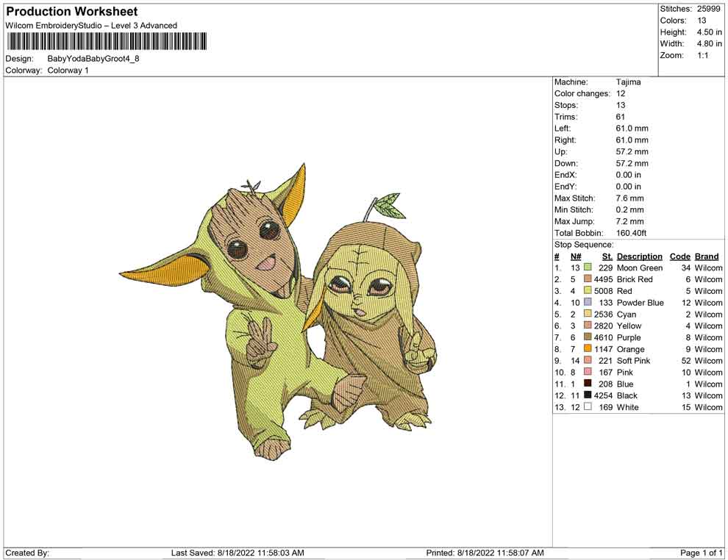Click the Brick Red color swatch

pyautogui.click(x=588, y=279)
